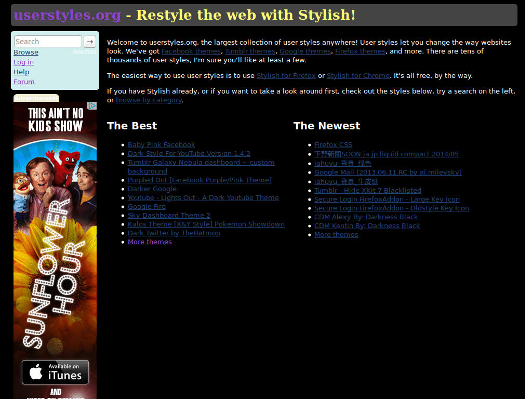Click the Advertisement label above the ad
This screenshot has width=532, height=399.
36,98
